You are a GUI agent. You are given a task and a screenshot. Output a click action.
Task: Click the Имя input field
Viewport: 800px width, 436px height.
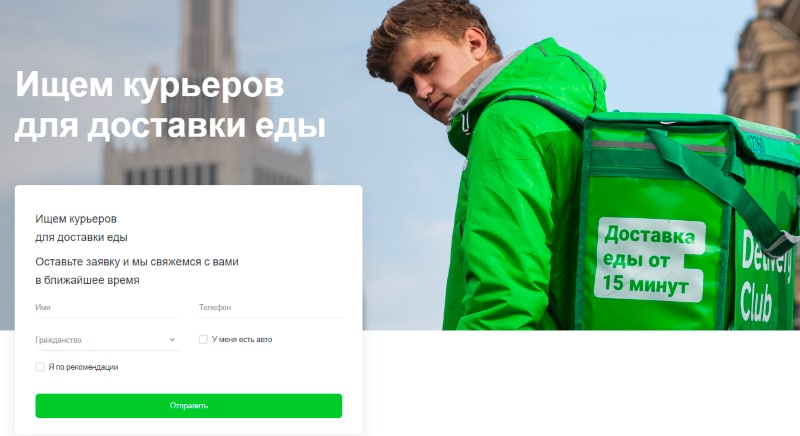[107, 308]
